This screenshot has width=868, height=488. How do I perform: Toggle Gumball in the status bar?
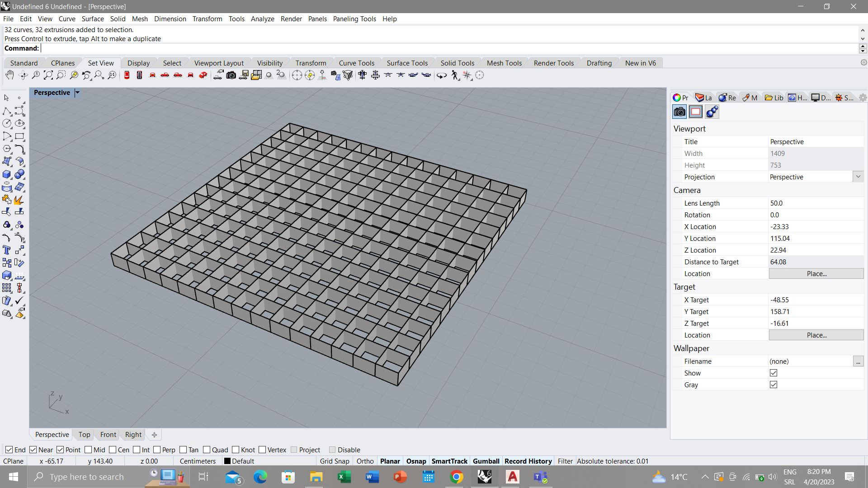[x=486, y=461]
